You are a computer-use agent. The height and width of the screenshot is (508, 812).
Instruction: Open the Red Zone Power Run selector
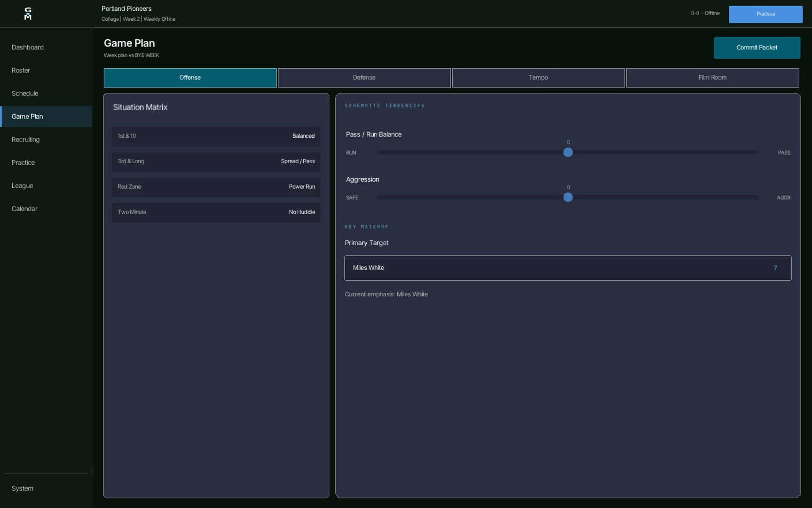click(x=216, y=187)
